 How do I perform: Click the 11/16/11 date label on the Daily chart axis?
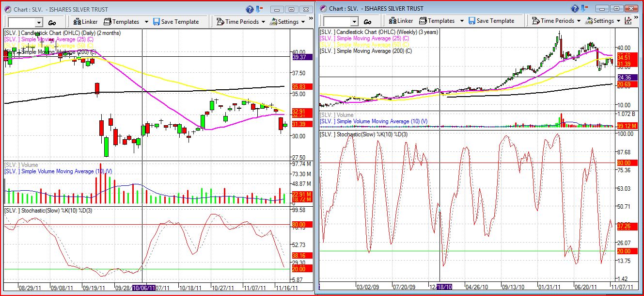click(287, 288)
